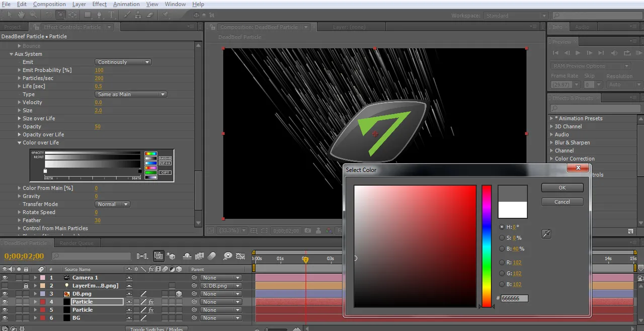Viewport: 644px width, 331px height.
Task: Toggle Frame Blending for timeline
Action: click(200, 256)
